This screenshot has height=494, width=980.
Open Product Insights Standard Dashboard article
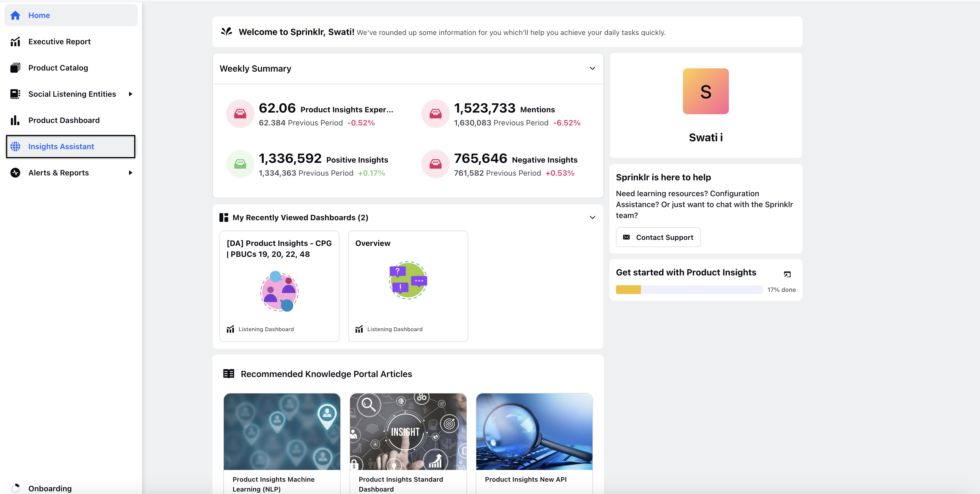tap(401, 484)
